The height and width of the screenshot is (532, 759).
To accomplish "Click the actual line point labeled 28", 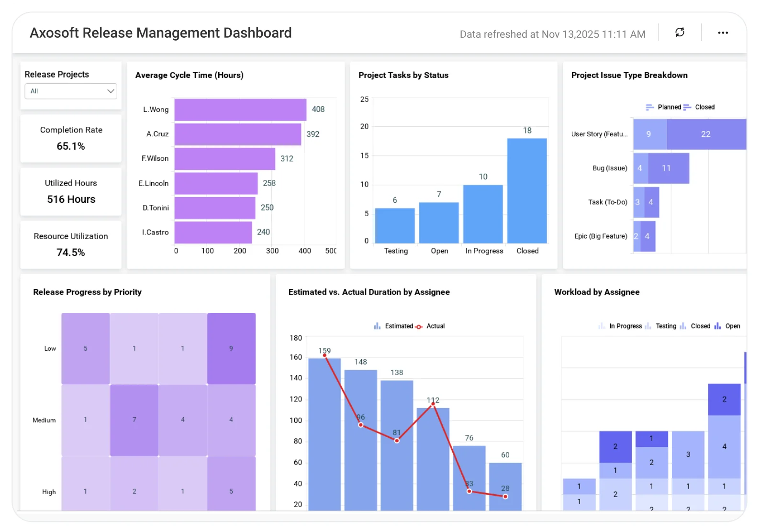I will click(505, 497).
